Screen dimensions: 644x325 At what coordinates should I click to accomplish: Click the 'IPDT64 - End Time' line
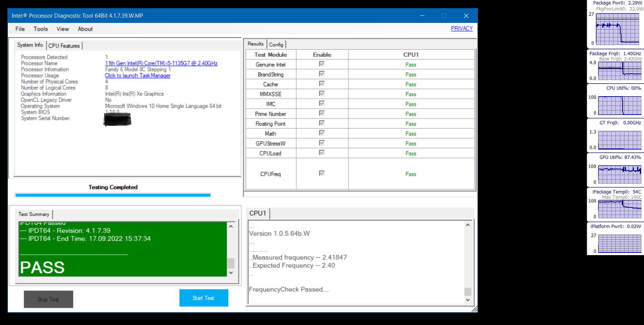(x=85, y=239)
